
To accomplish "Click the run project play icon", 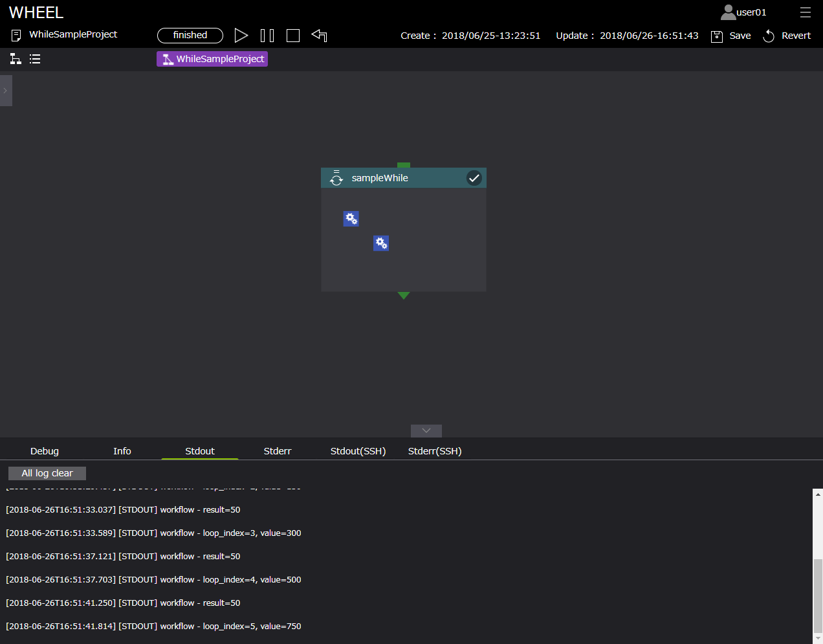I will [x=241, y=36].
